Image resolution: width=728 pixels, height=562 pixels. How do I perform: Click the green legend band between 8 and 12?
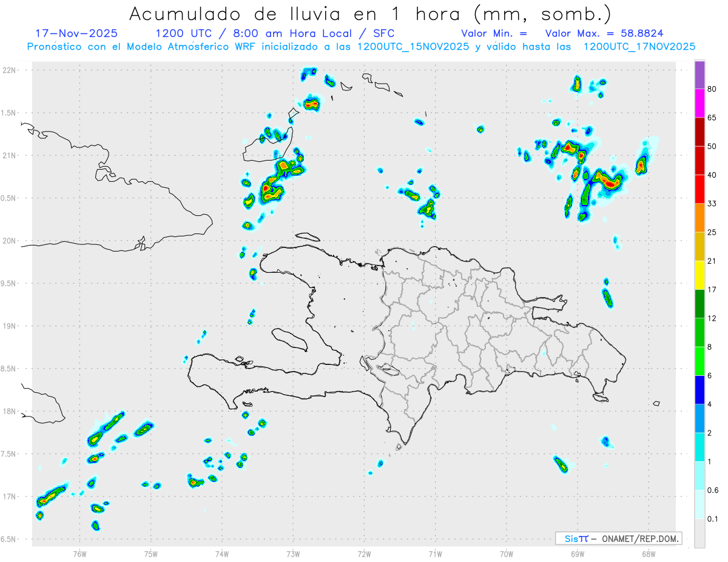click(x=699, y=332)
